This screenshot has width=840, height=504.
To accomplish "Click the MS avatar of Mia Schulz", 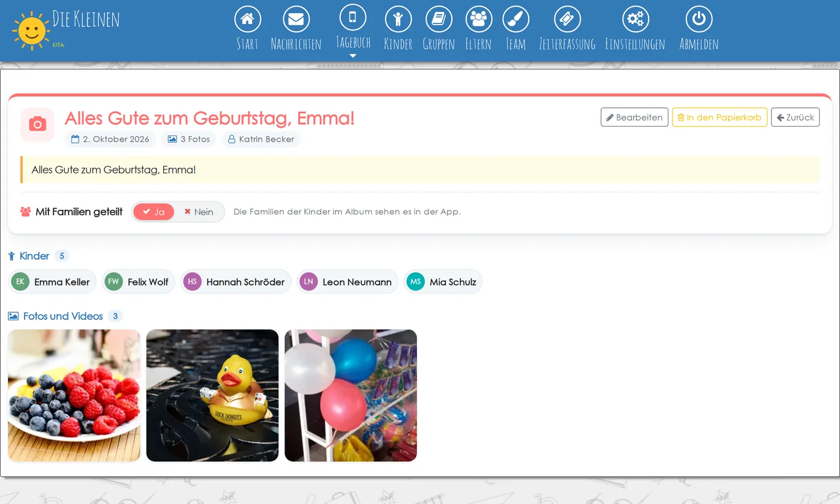I will pos(415,281).
